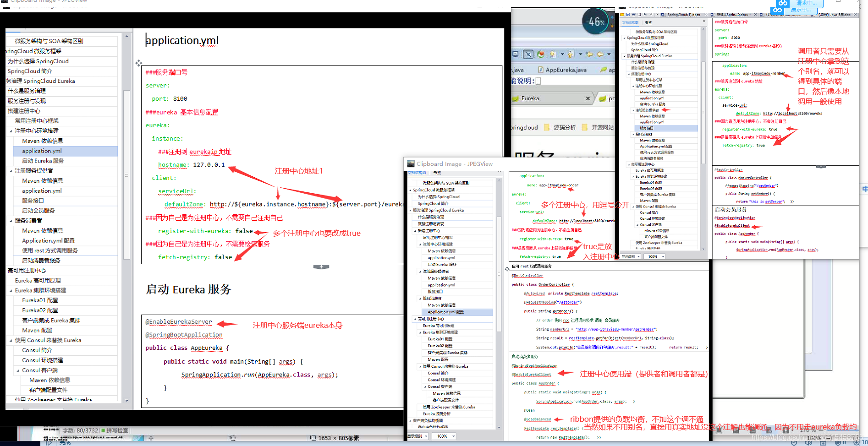
Task: Collapse 服务消费者 in left outline
Action: coord(11,221)
